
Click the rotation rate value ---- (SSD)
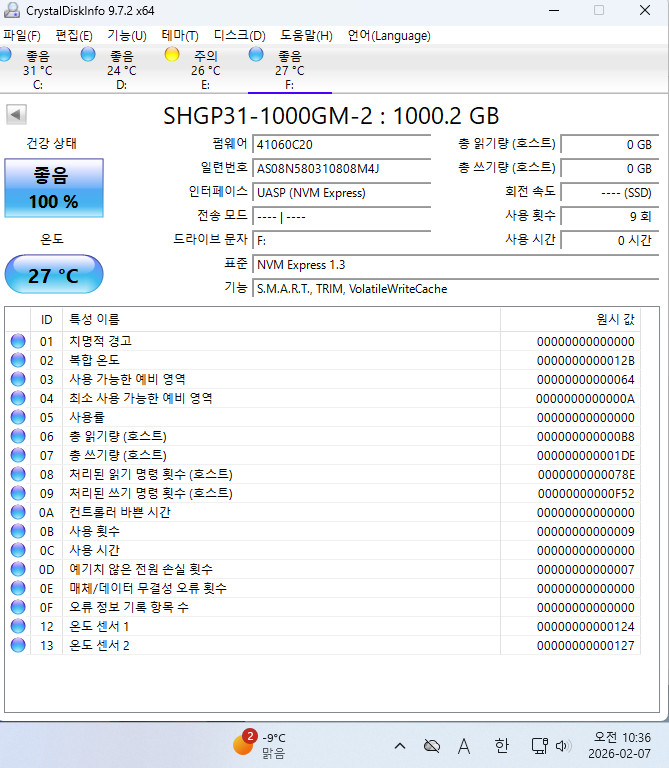(610, 192)
